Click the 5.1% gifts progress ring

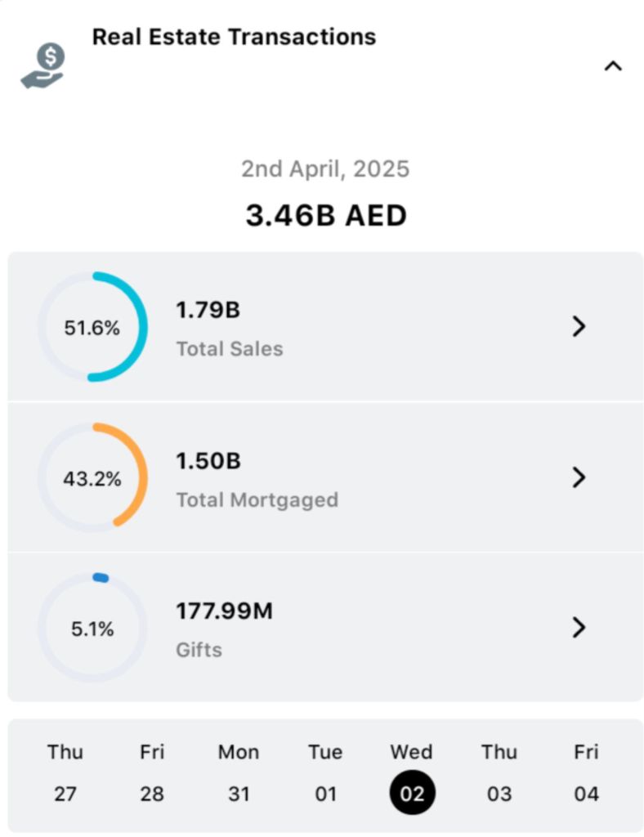point(92,629)
